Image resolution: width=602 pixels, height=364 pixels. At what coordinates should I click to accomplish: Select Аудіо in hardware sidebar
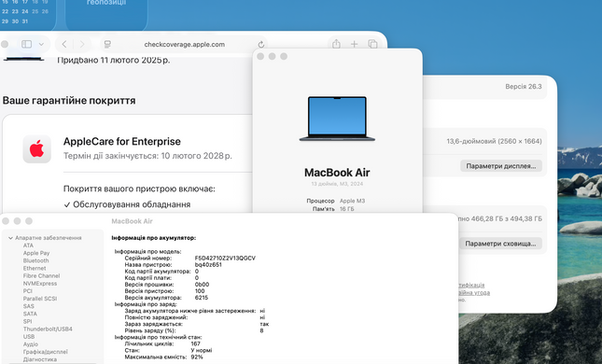point(30,344)
